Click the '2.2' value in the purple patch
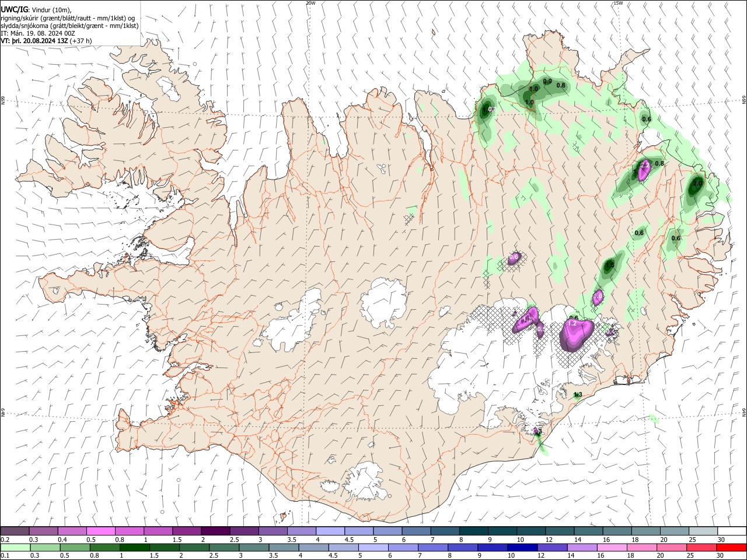This screenshot has height=560, width=747. pyautogui.click(x=644, y=166)
